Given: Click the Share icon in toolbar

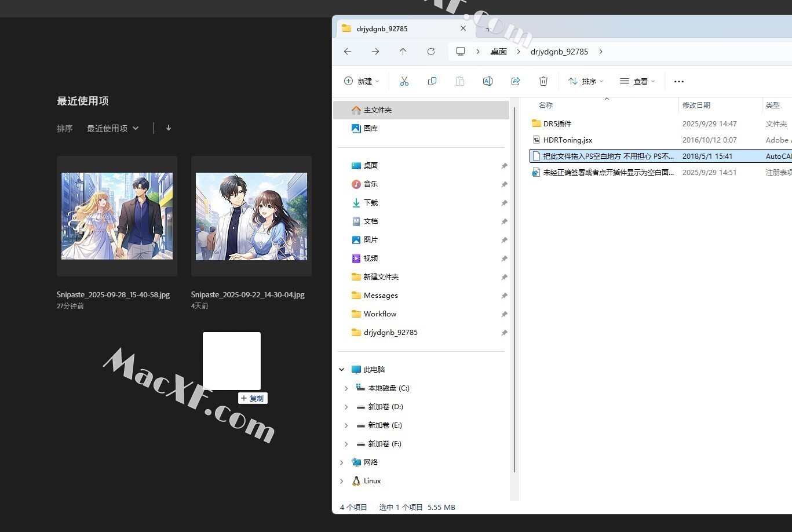Looking at the screenshot, I should [516, 82].
